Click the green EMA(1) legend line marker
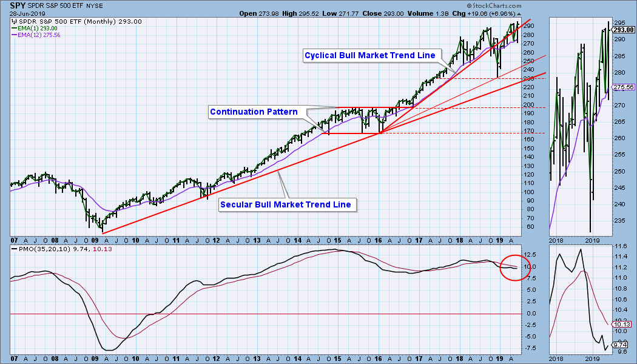 tap(14, 29)
